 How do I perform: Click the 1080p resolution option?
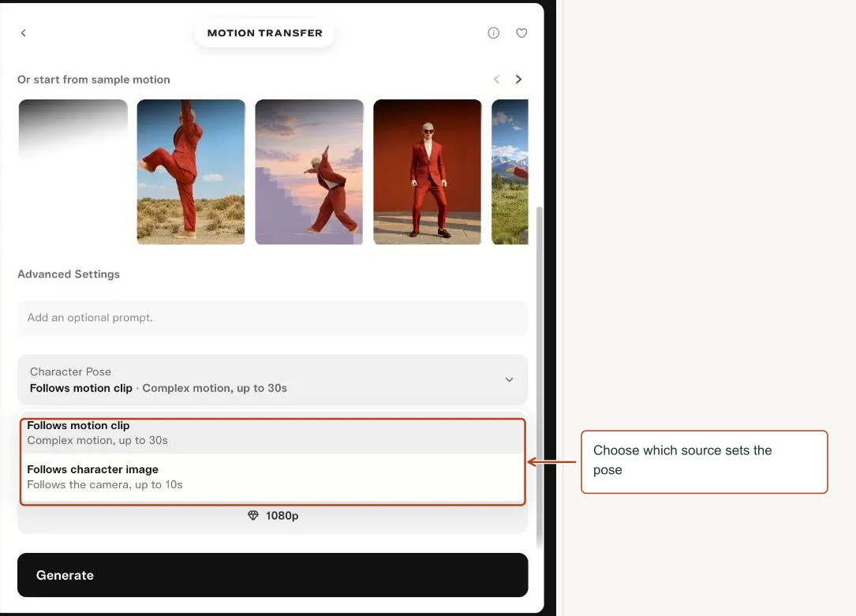coord(273,516)
